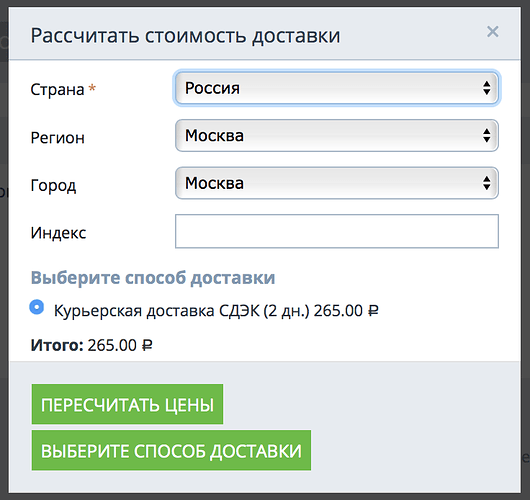Select the Курьерская доставка СДЭК radio button
Viewport: 530px width, 500px height.
37,307
